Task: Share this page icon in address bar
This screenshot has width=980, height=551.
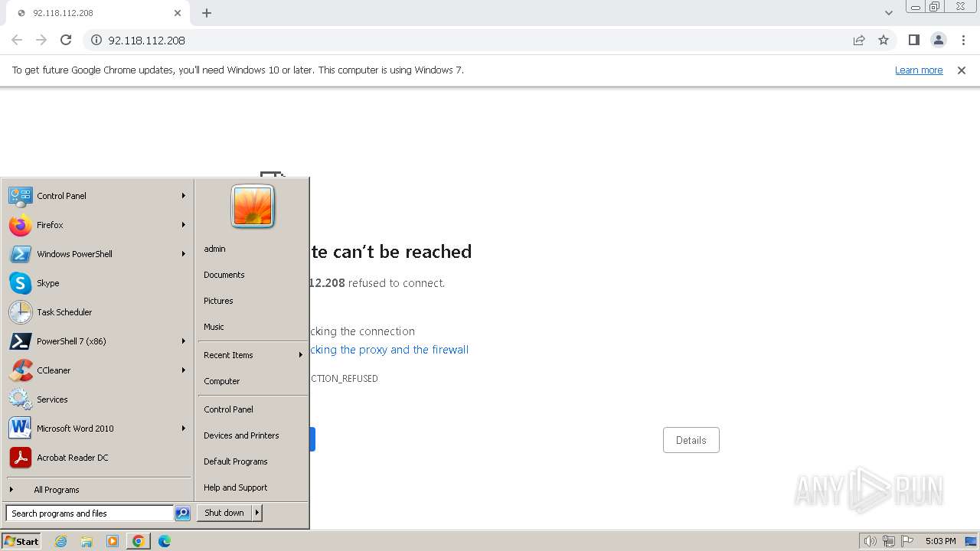Action: (x=859, y=40)
